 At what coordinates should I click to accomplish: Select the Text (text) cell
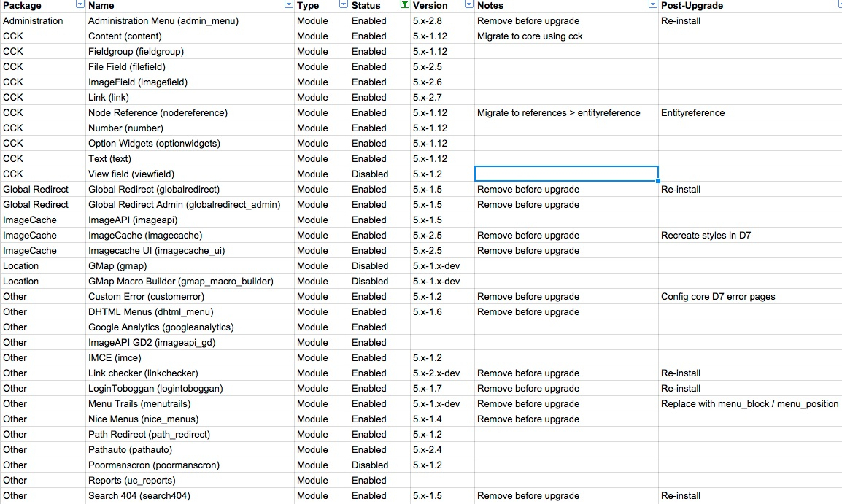point(190,158)
